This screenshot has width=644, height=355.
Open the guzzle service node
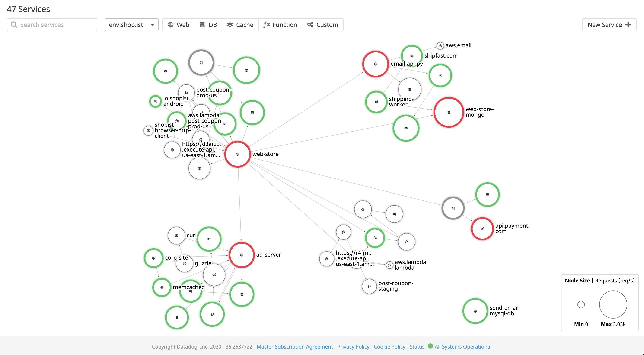click(x=184, y=263)
